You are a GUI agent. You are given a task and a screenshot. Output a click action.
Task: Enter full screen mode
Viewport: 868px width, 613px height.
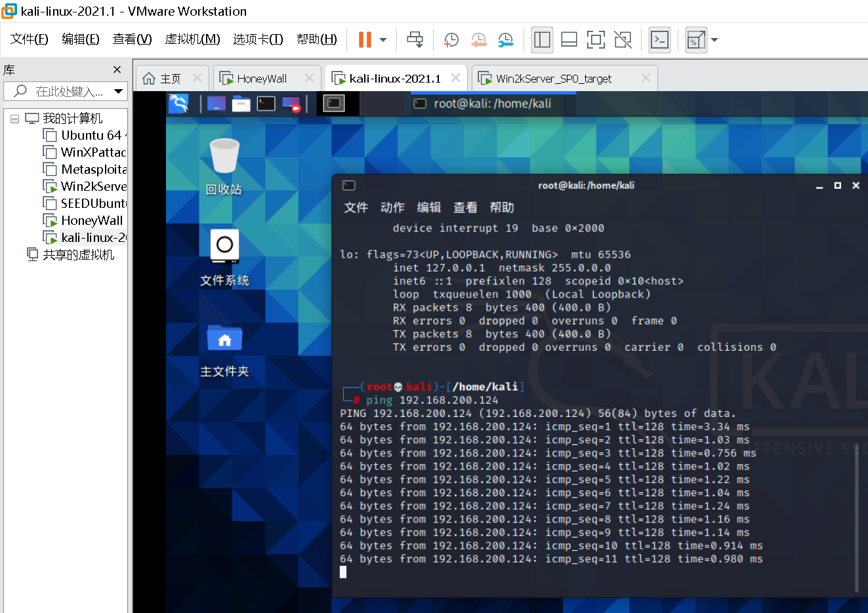pyautogui.click(x=596, y=40)
